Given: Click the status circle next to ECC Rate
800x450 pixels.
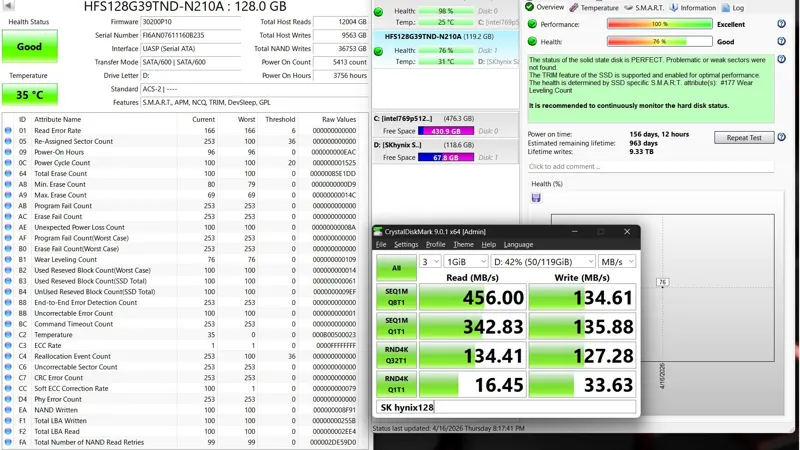Looking at the screenshot, I should tap(8, 345).
